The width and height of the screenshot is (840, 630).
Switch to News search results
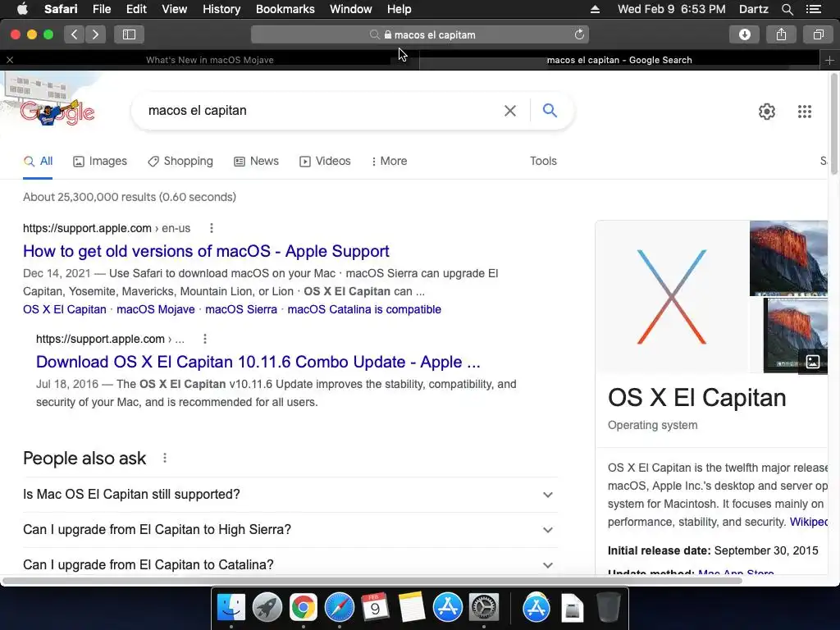pyautogui.click(x=257, y=162)
